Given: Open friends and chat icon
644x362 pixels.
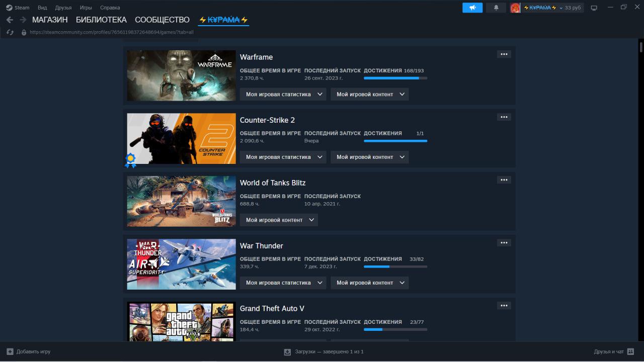Looking at the screenshot, I should 630,351.
